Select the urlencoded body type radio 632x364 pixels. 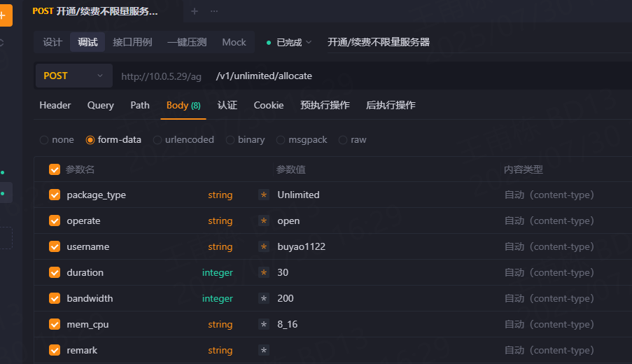click(x=157, y=140)
